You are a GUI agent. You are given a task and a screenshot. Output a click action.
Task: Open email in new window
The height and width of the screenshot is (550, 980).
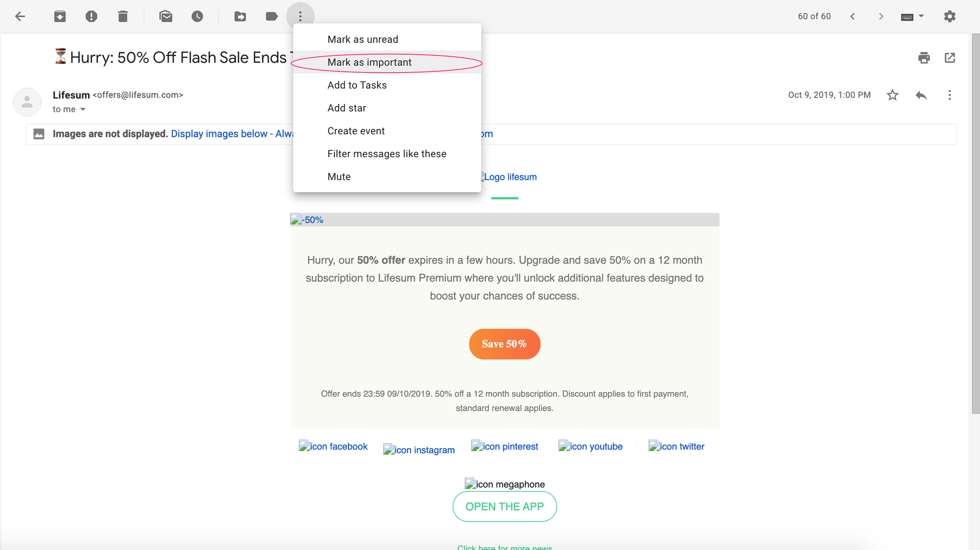point(950,58)
